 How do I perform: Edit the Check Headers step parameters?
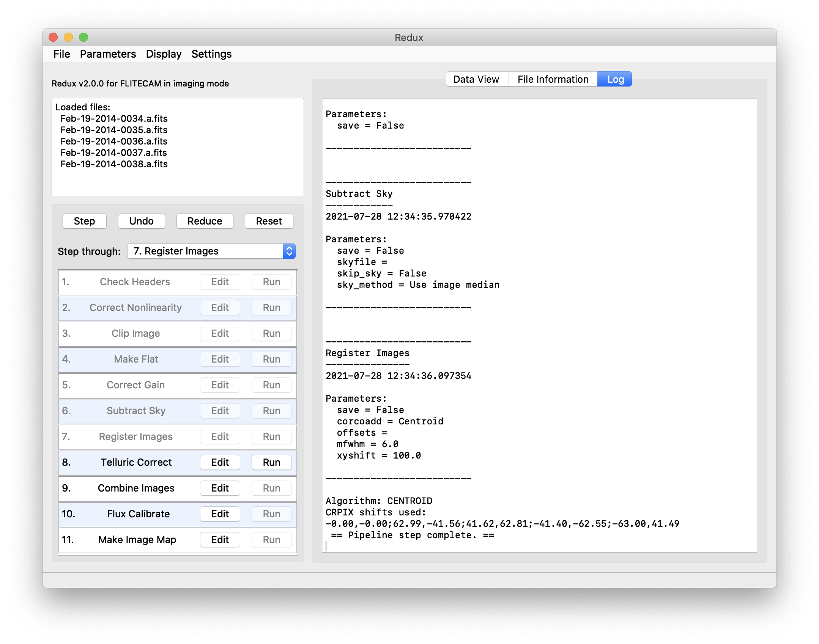(220, 281)
